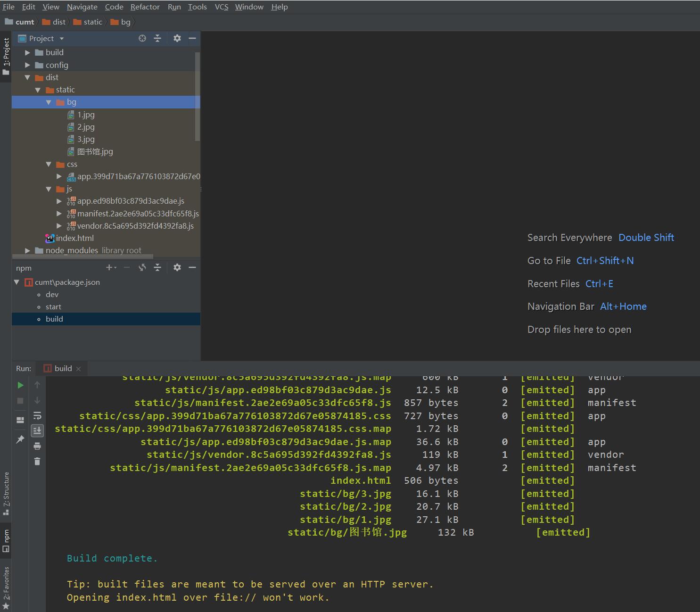The width and height of the screenshot is (700, 612).
Task: Reload npm scripts with the refresh icon
Action: point(142,268)
